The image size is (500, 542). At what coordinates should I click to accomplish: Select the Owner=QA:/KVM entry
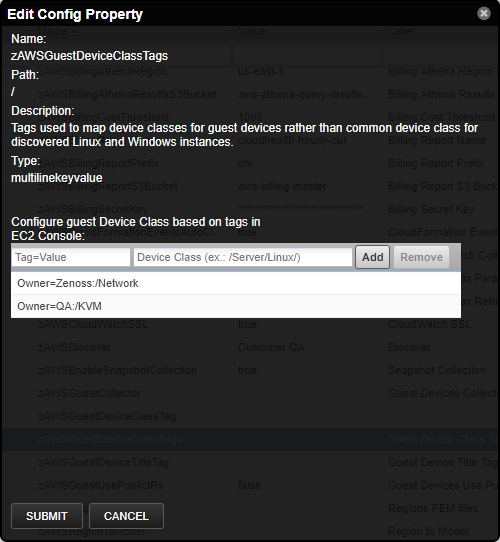point(236,306)
